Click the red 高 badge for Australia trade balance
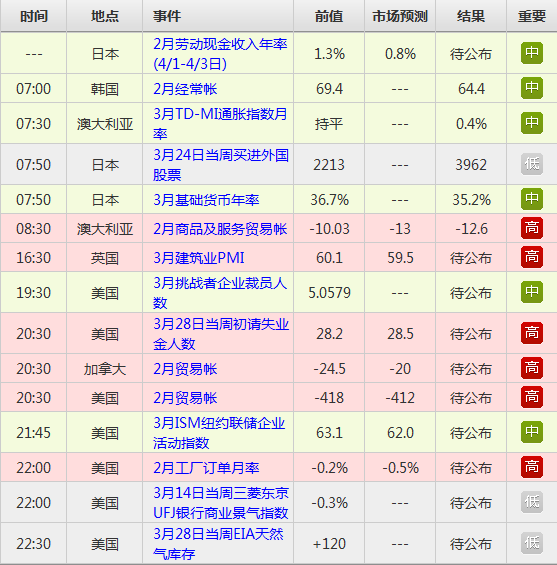The width and height of the screenshot is (557, 565). point(531,228)
